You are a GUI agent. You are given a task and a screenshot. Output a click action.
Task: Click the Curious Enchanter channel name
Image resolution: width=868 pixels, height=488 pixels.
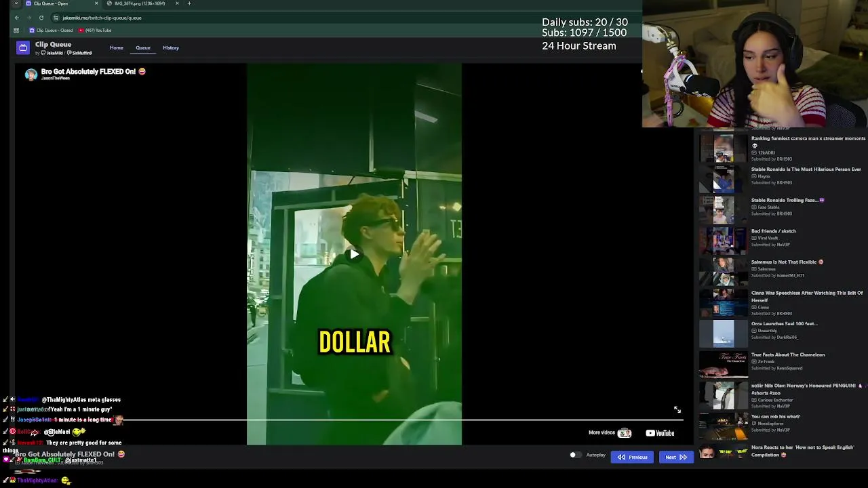[x=775, y=401]
